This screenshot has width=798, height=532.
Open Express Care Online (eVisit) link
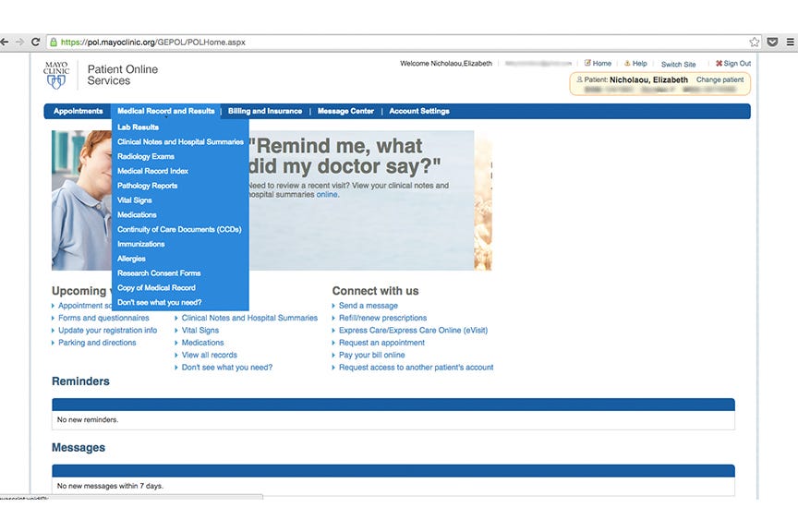point(413,331)
